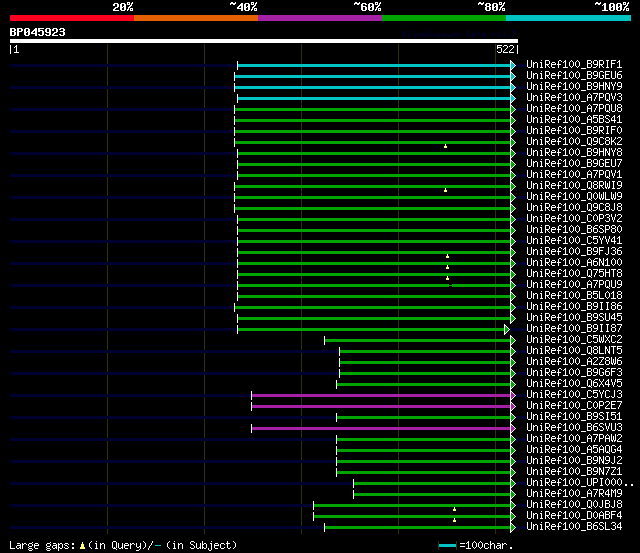
Task: Select the UniRef100_B9SU45 label
Action: (574, 318)
